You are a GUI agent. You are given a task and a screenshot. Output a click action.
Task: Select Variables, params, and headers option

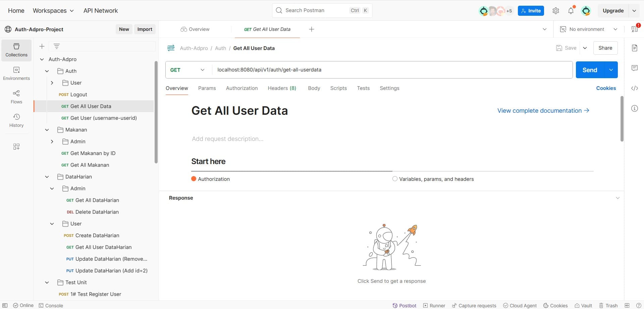point(395,179)
